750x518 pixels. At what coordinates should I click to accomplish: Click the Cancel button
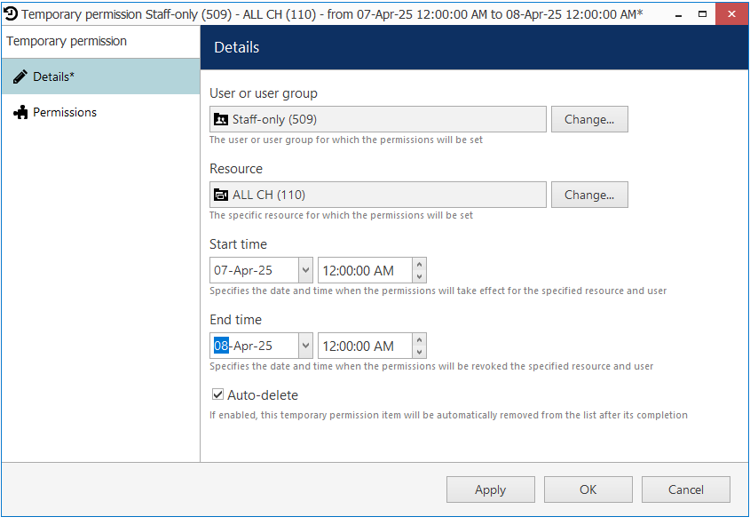(x=686, y=489)
